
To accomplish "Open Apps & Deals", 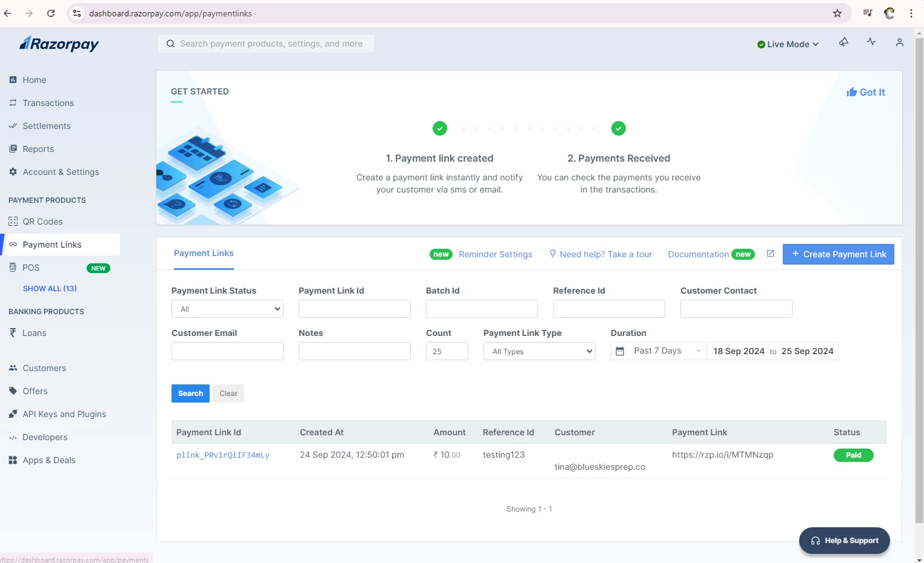I will click(49, 460).
